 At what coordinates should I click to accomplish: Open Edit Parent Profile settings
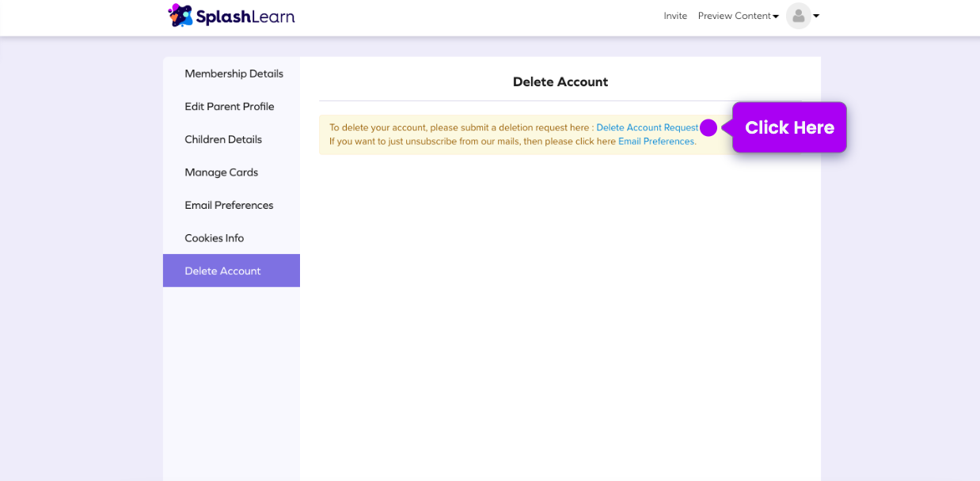point(230,106)
